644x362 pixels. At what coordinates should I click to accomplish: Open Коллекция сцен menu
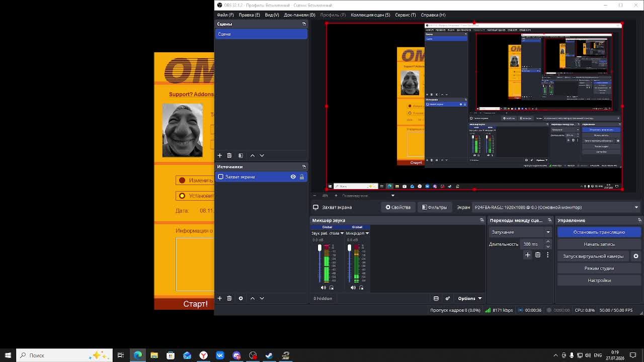click(370, 15)
